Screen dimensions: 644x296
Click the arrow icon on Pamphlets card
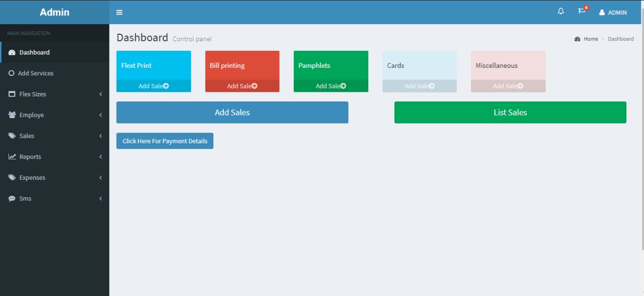coord(343,86)
